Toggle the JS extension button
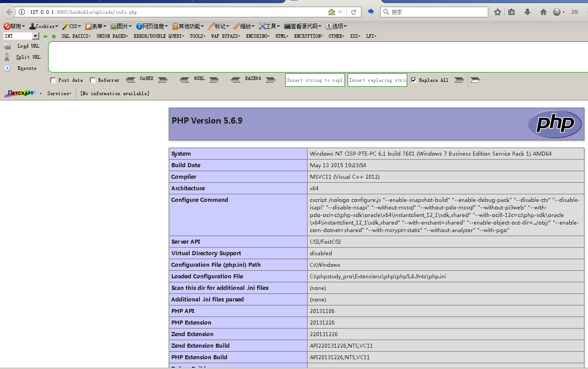588x369 pixels. [x=575, y=12]
